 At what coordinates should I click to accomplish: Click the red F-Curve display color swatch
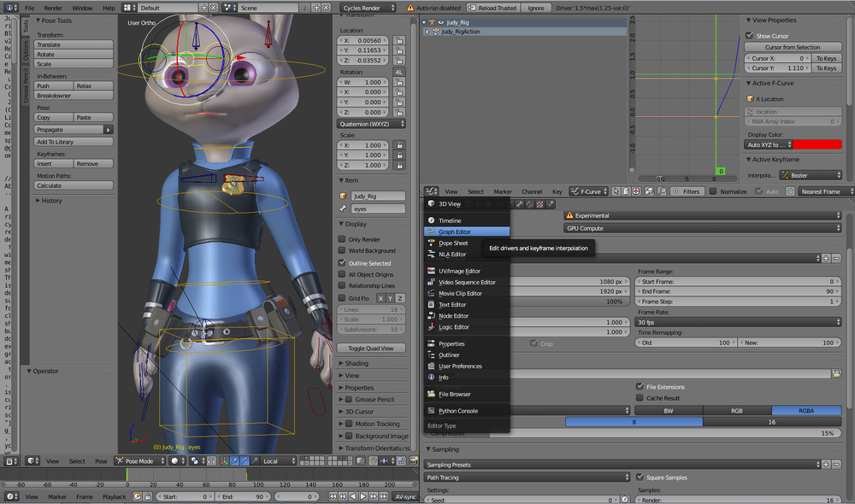[x=817, y=144]
